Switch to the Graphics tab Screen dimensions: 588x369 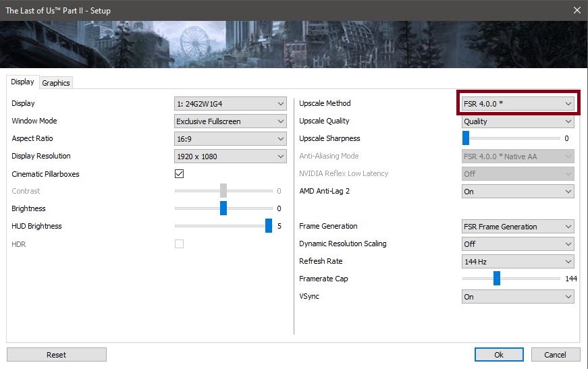[x=56, y=83]
